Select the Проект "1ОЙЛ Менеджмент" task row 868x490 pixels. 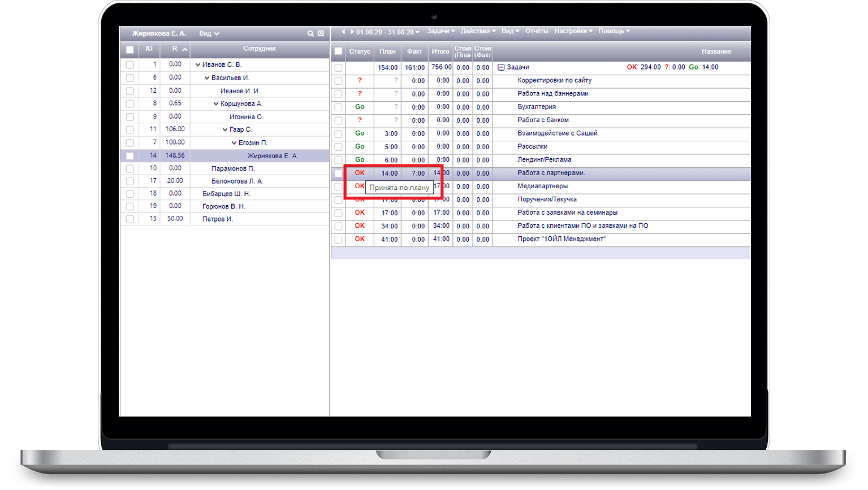561,239
